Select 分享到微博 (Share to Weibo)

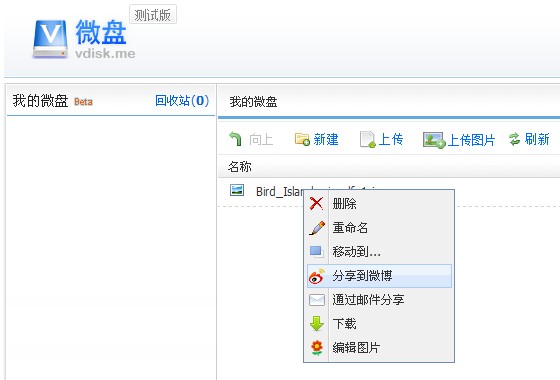tap(379, 276)
